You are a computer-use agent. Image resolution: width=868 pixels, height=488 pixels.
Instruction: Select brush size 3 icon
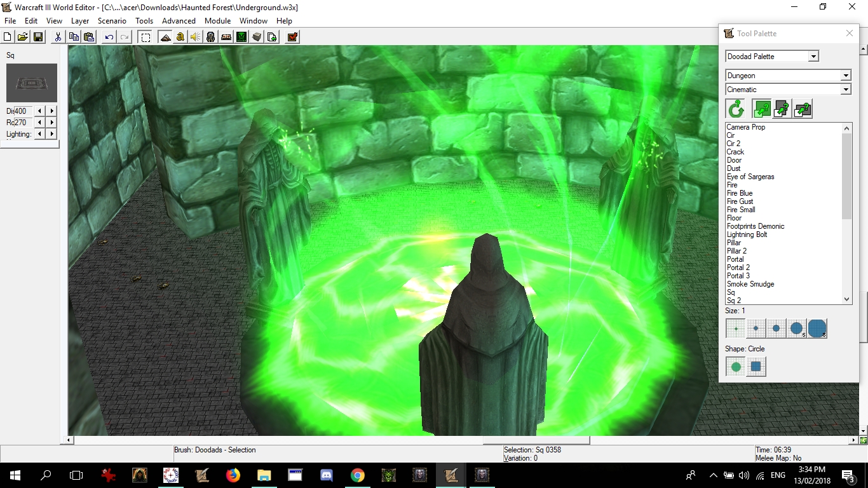776,329
